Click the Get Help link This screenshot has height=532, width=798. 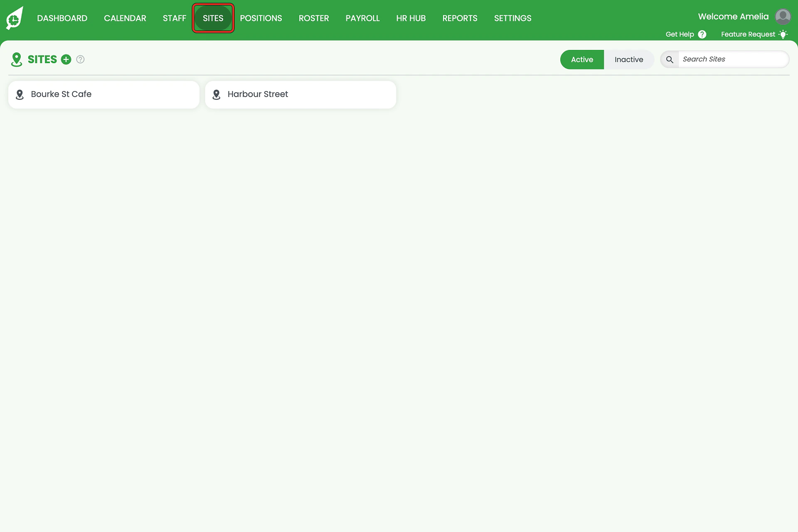click(680, 34)
